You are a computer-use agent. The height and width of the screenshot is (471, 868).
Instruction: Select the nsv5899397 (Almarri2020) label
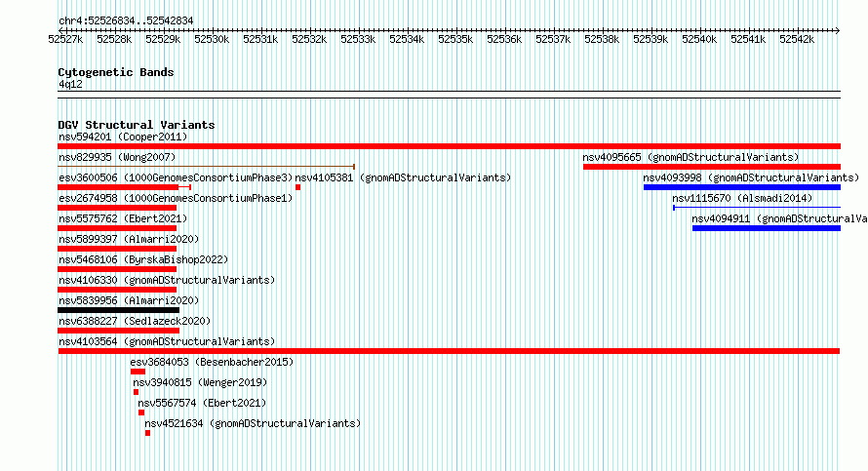[129, 240]
